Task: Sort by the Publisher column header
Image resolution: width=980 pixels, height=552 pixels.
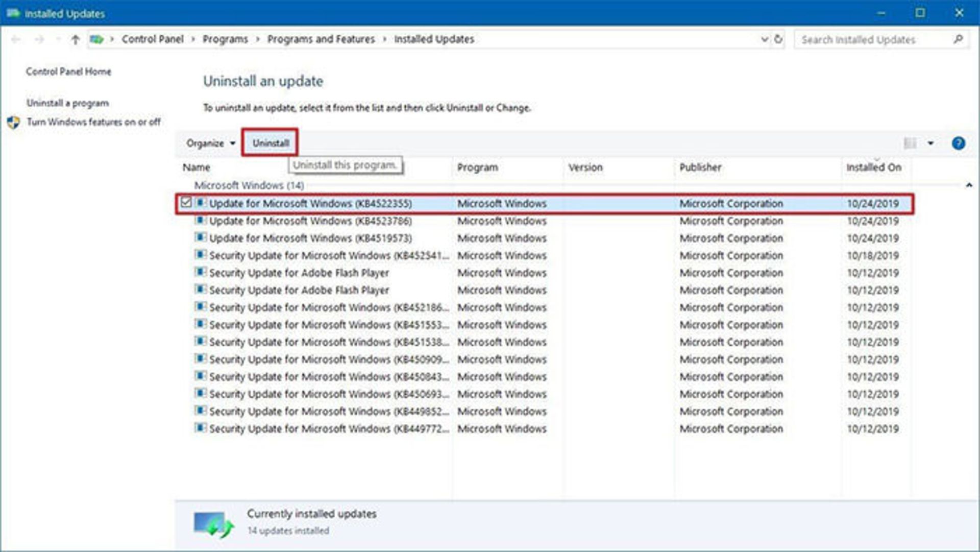Action: (x=700, y=167)
